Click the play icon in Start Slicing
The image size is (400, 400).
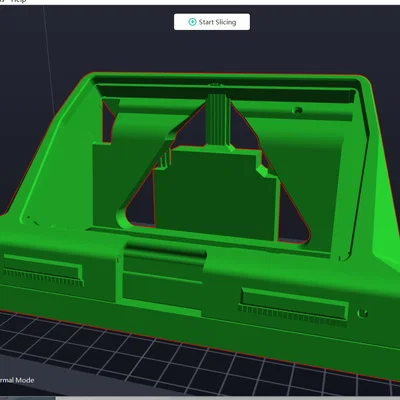click(x=192, y=22)
